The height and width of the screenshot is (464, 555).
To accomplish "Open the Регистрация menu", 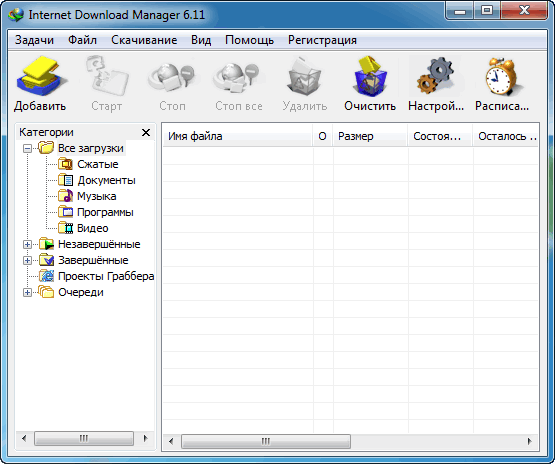I will point(322,40).
